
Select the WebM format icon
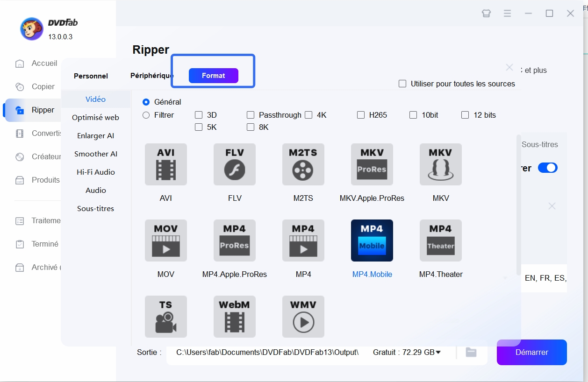coord(235,317)
